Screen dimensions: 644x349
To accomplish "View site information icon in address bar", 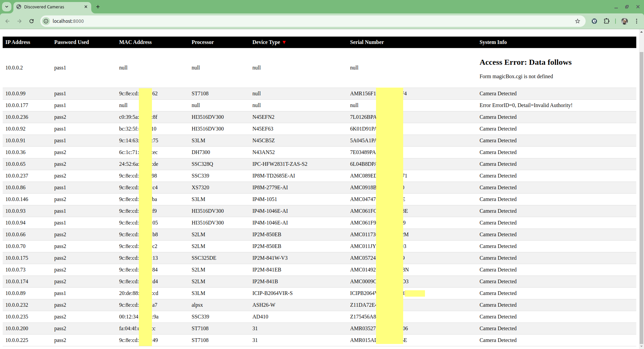I will coord(46,21).
